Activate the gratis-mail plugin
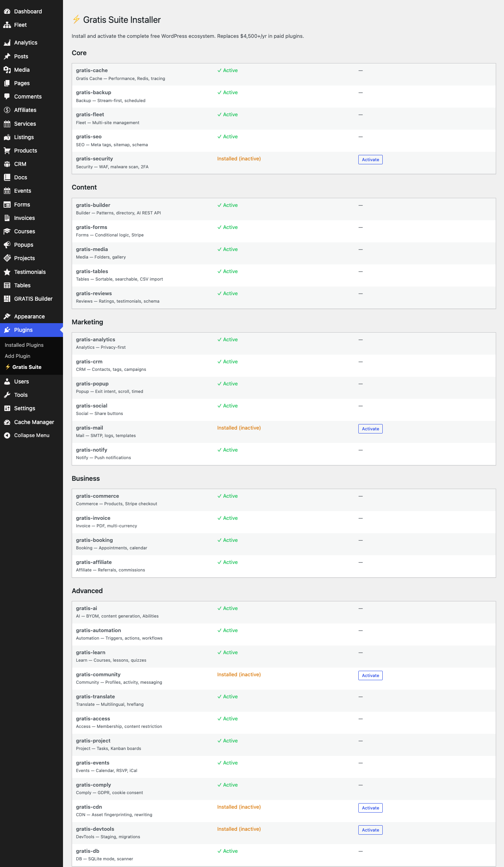The width and height of the screenshot is (504, 867). tap(371, 429)
